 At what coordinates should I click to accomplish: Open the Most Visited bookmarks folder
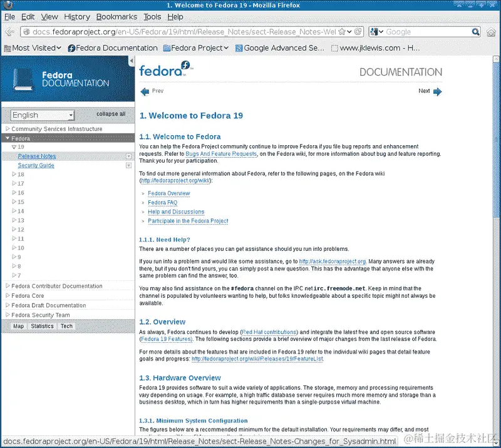(x=33, y=48)
